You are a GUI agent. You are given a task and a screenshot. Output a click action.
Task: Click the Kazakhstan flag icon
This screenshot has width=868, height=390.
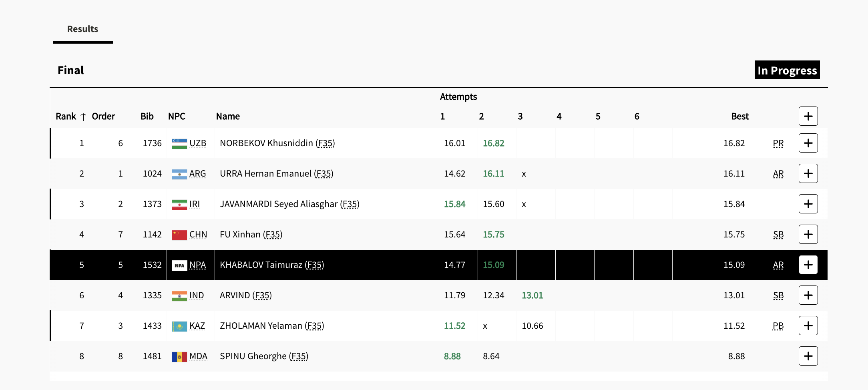[179, 326]
